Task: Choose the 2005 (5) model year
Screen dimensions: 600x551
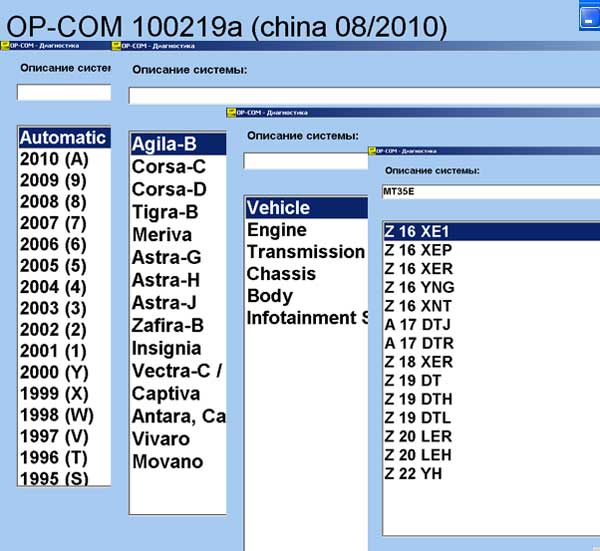Action: 54,266
